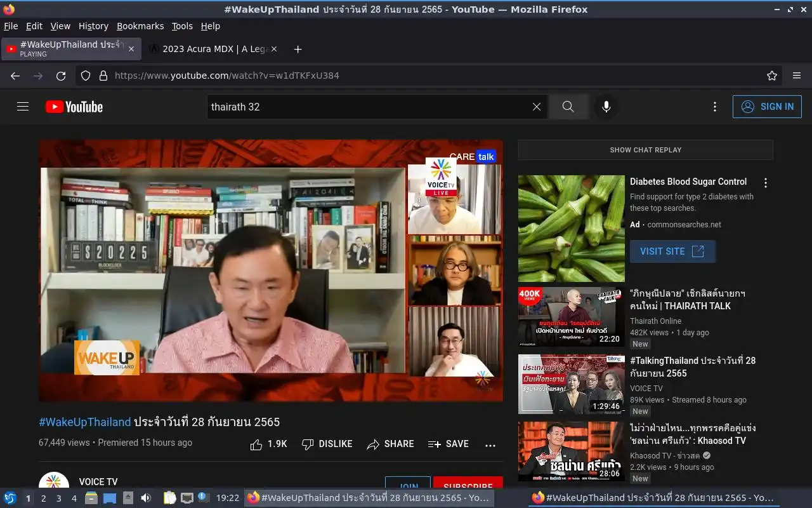Viewport: 812px width, 508px height.
Task: Switch to the 2023 Acura MDX tab
Action: pyautogui.click(x=214, y=49)
